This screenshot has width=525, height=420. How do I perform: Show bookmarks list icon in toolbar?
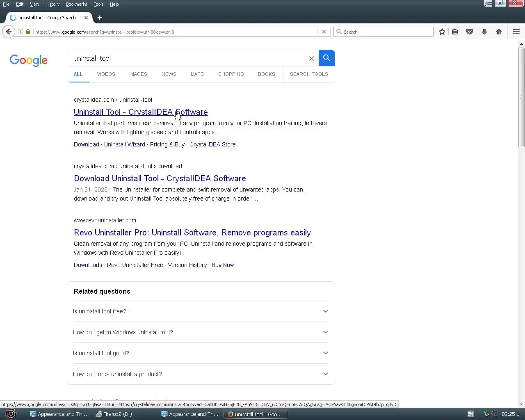click(455, 32)
